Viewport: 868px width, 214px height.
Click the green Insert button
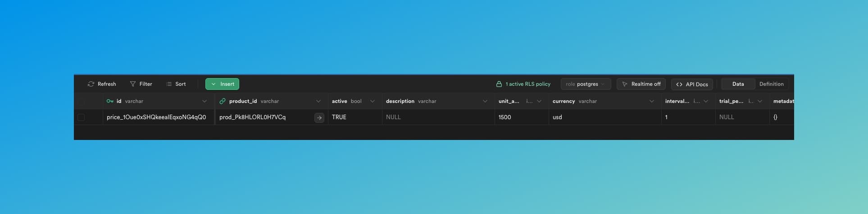tap(222, 84)
